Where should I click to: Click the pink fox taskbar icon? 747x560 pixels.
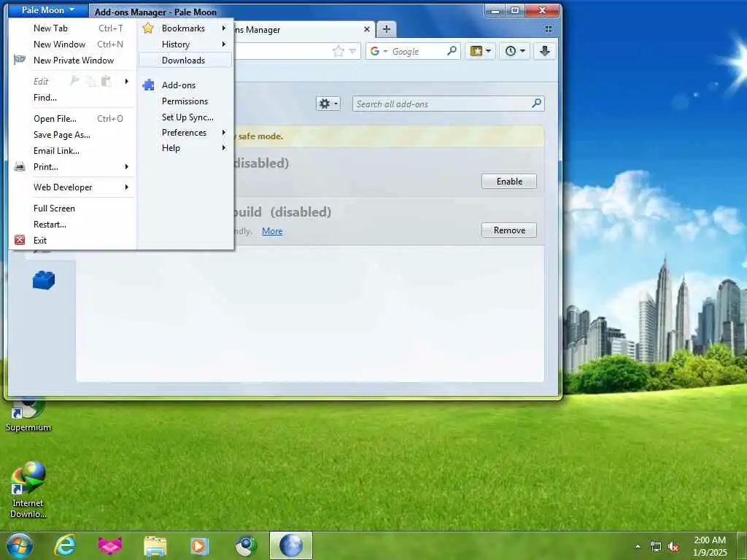[x=109, y=545]
